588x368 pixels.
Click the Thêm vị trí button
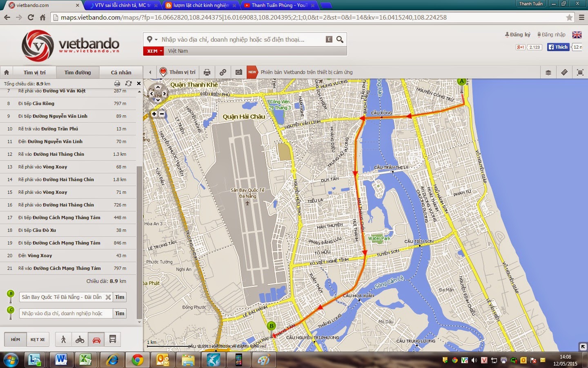click(x=178, y=72)
